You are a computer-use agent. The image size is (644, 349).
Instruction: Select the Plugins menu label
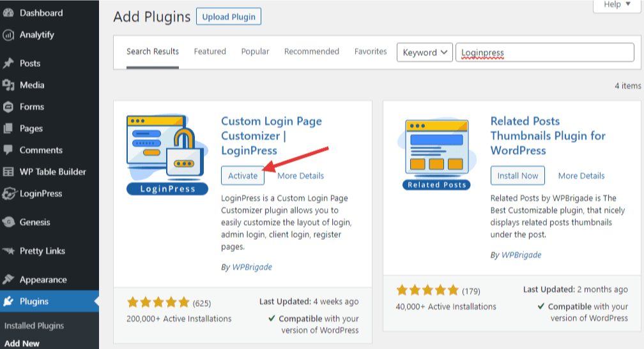(34, 301)
